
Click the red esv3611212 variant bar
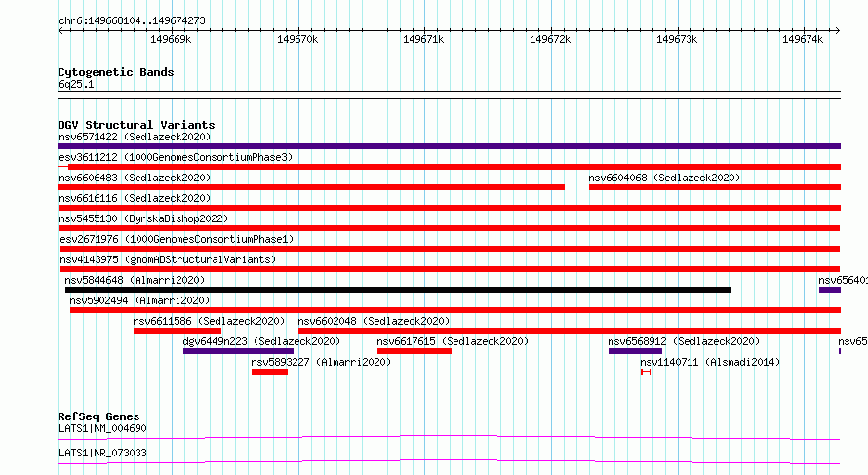pyautogui.click(x=449, y=167)
